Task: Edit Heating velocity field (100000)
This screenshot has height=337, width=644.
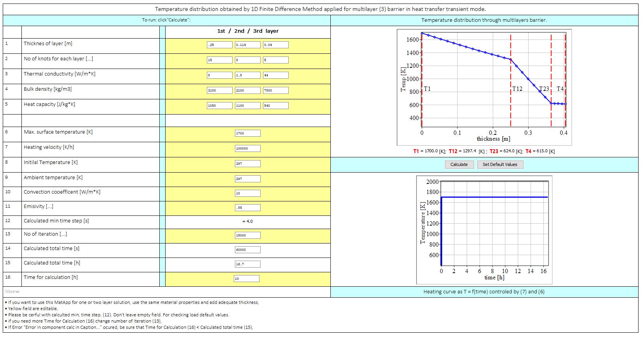Action: point(248,148)
